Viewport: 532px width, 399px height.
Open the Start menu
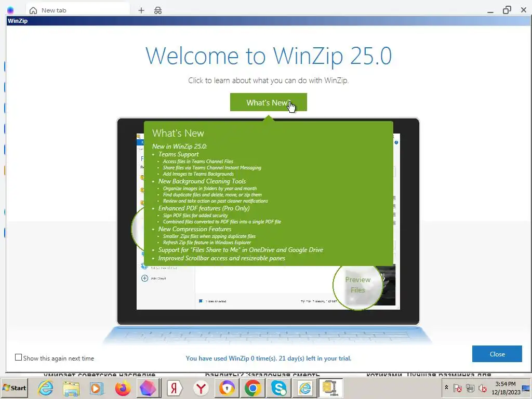click(x=15, y=388)
